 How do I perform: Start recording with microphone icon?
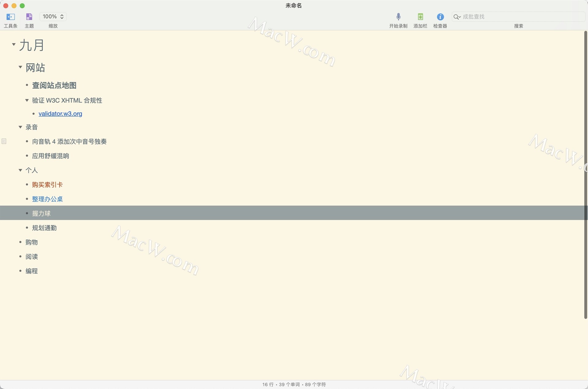398,17
